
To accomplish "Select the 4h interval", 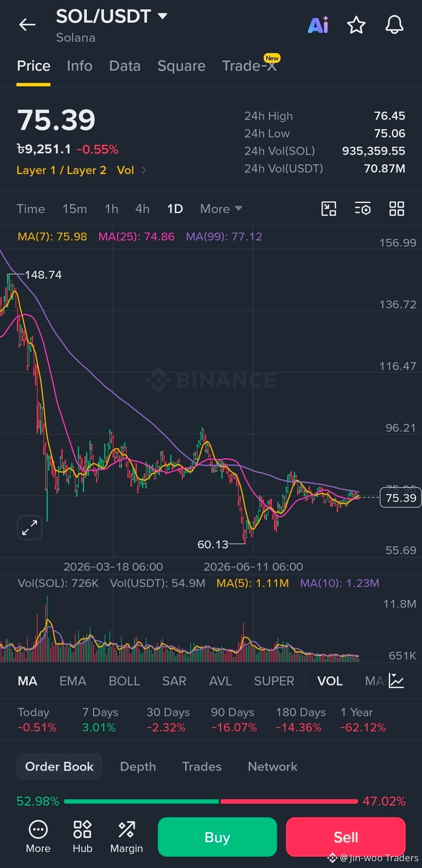I will [142, 209].
